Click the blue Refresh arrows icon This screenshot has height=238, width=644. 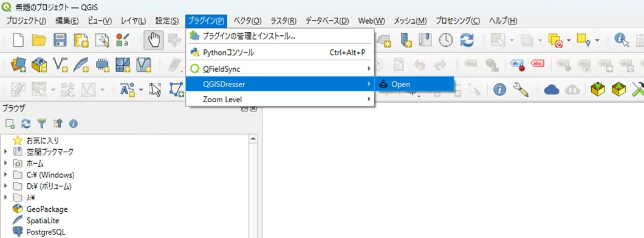coord(467,40)
